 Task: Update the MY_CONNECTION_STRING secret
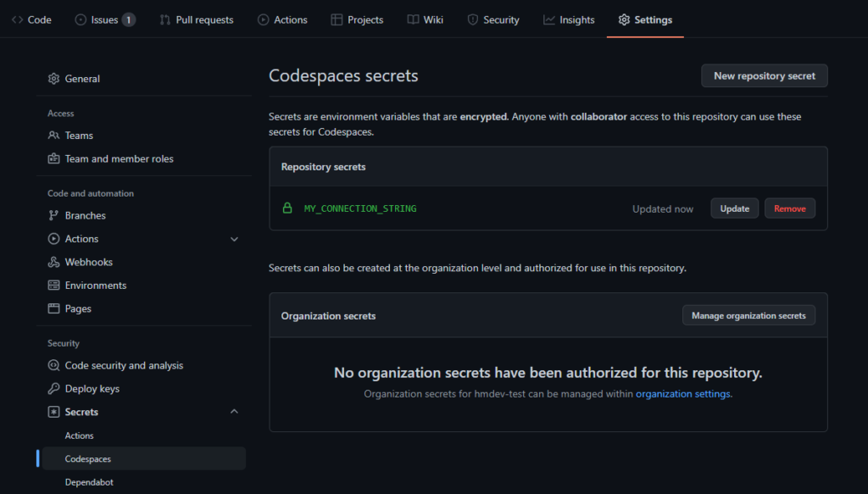[734, 208]
